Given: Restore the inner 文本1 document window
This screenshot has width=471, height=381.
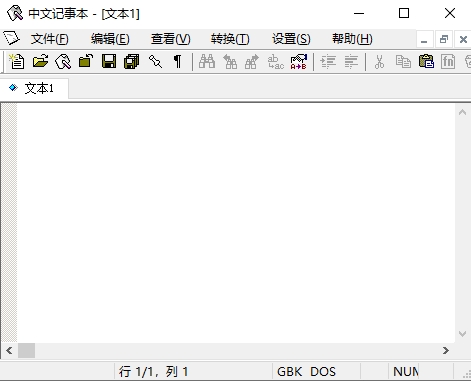Looking at the screenshot, I should (x=444, y=39).
